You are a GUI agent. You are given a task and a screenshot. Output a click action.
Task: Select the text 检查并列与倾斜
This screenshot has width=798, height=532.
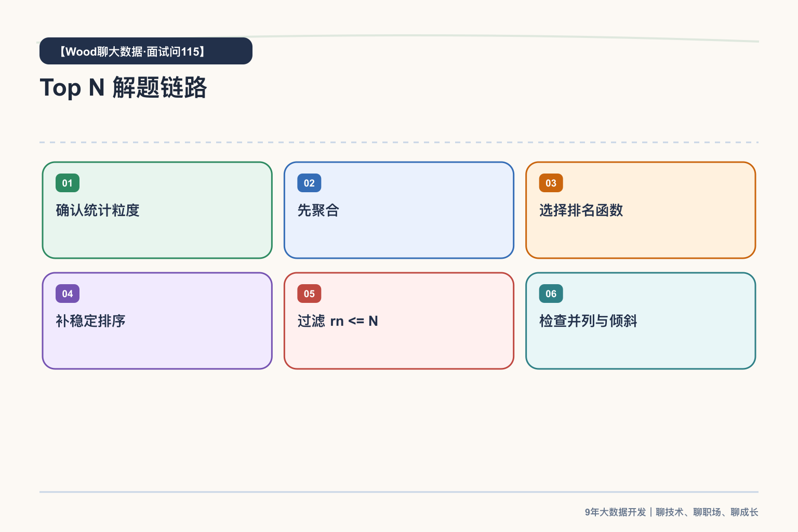coord(588,321)
